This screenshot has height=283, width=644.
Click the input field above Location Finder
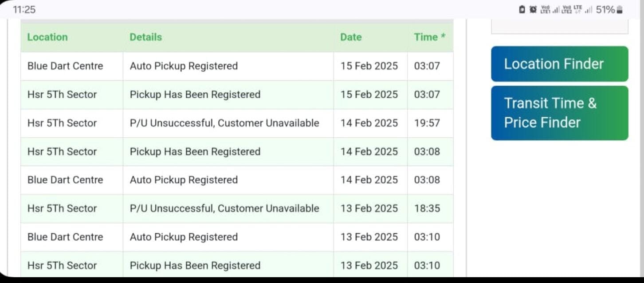(x=559, y=27)
